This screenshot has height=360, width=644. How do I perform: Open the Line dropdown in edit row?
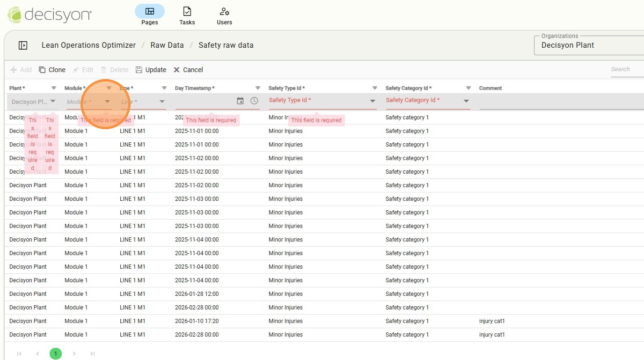(162, 102)
